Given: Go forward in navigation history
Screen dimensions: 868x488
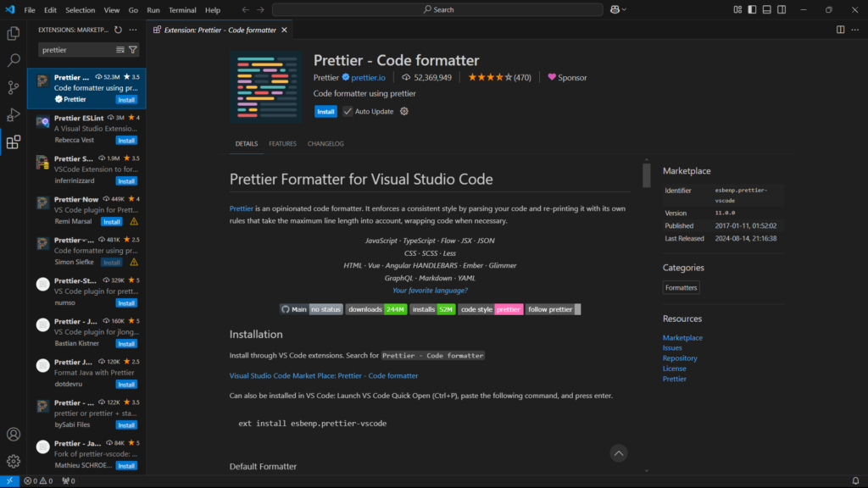Looking at the screenshot, I should (260, 9).
